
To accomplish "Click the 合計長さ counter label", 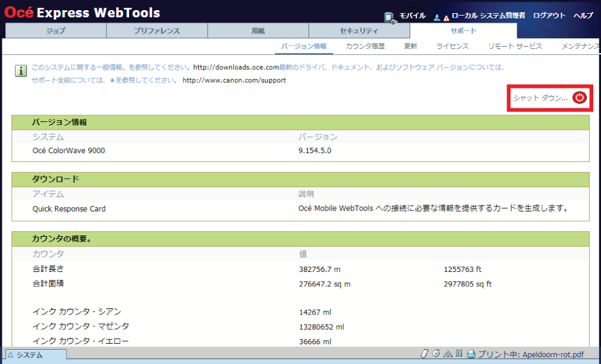I will [48, 269].
